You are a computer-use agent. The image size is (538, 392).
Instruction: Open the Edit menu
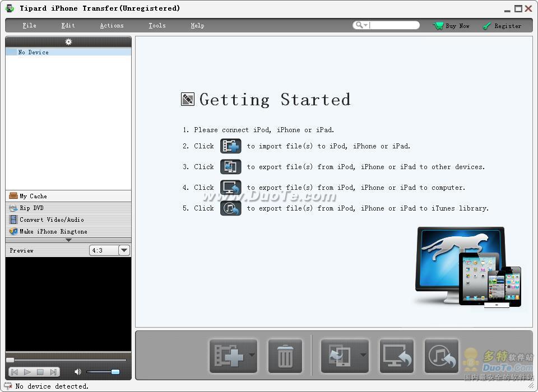pos(68,25)
